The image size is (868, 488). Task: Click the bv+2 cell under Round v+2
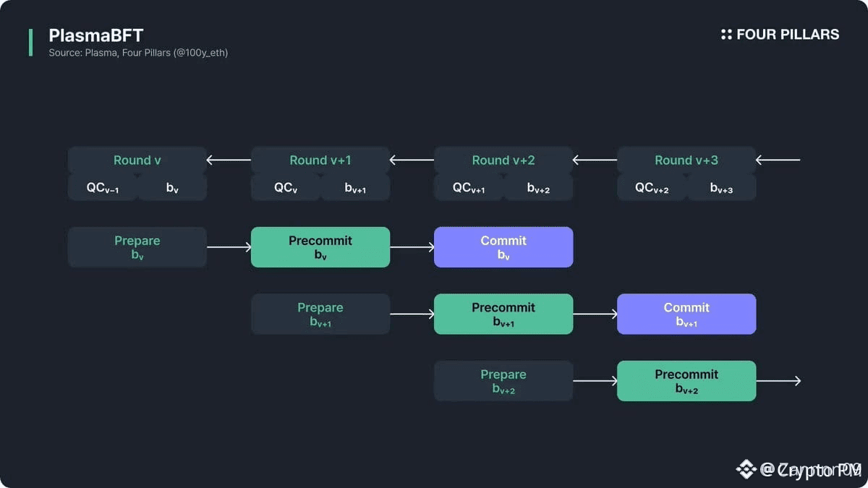tap(538, 187)
